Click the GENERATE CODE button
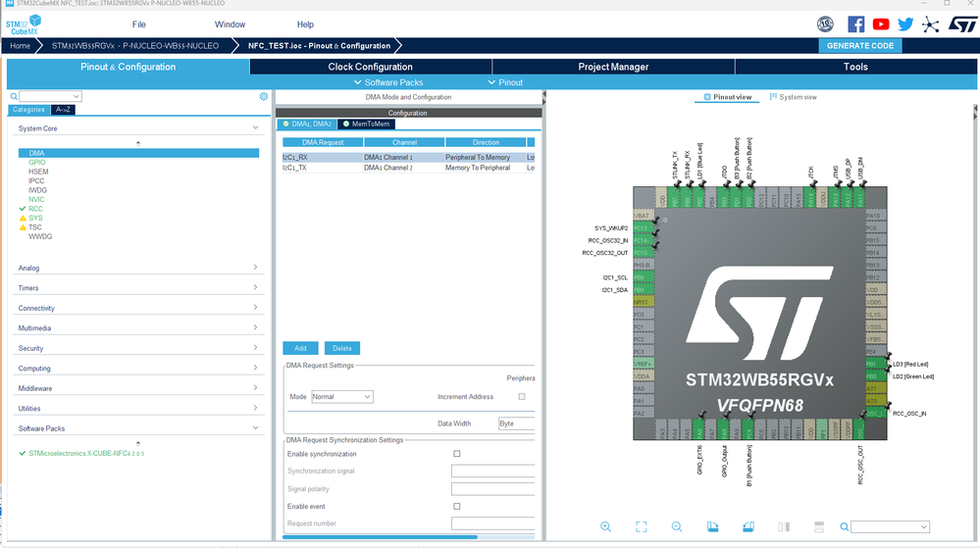 pyautogui.click(x=860, y=46)
